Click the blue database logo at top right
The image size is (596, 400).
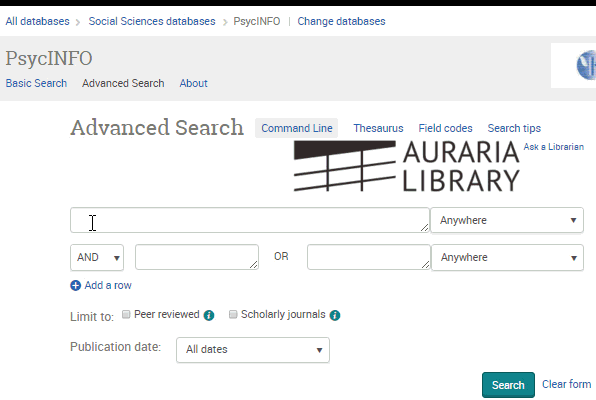pos(586,65)
